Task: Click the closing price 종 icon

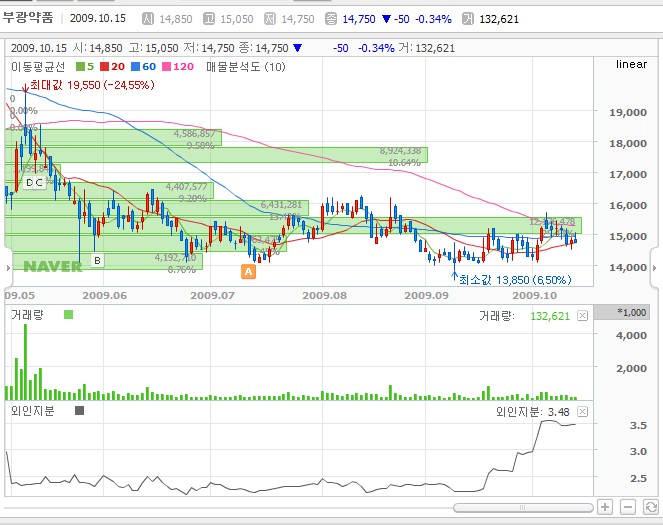Action: tap(331, 19)
